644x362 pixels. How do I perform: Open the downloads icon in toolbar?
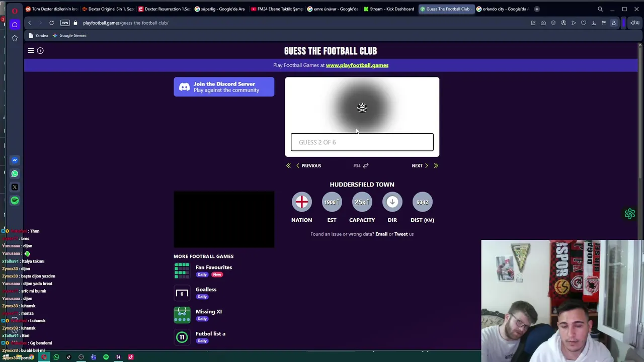click(594, 23)
